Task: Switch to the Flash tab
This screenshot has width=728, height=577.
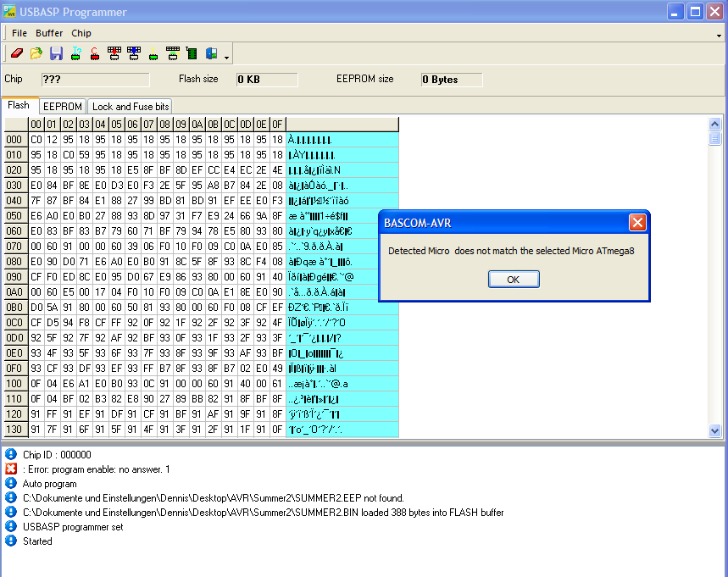Action: [x=19, y=105]
